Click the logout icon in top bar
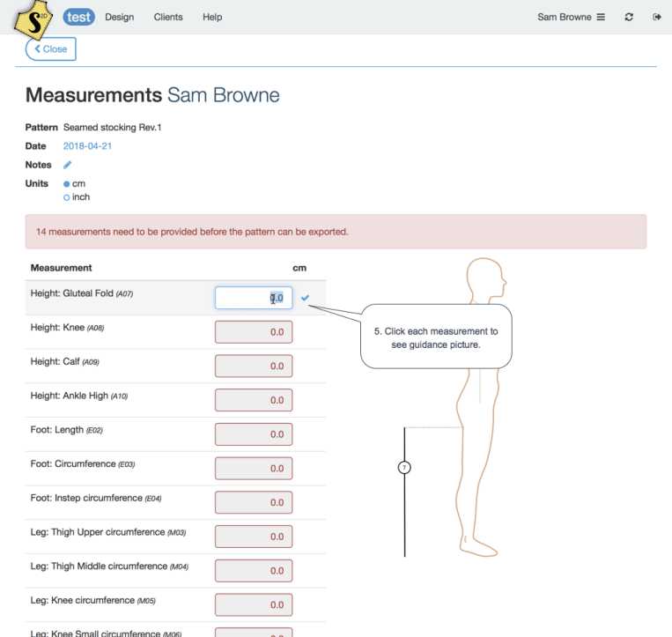 point(656,17)
